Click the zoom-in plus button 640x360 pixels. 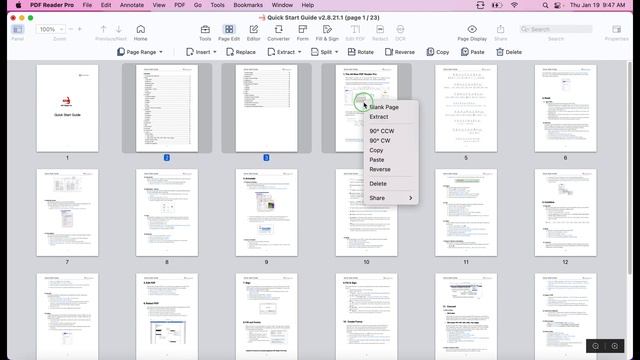click(80, 29)
